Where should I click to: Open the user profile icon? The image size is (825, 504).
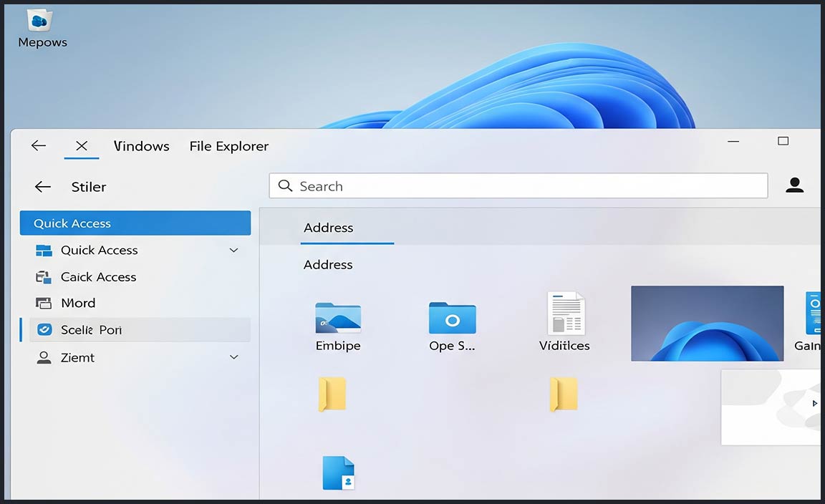pos(794,186)
